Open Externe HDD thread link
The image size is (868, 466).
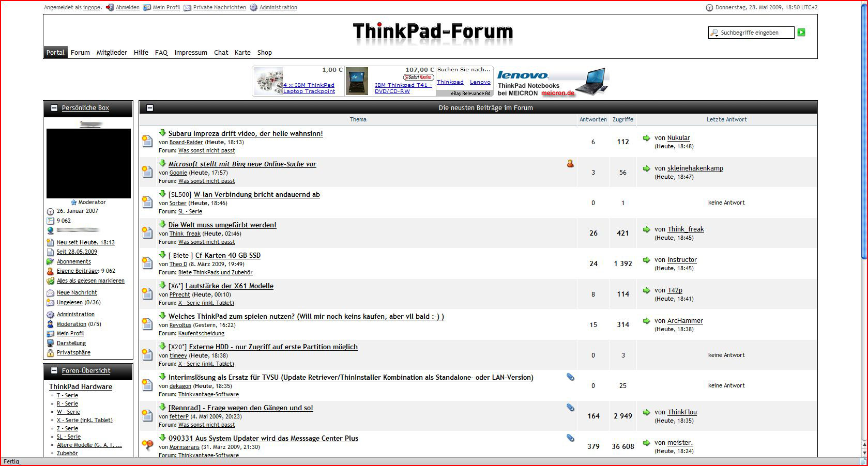coord(273,347)
